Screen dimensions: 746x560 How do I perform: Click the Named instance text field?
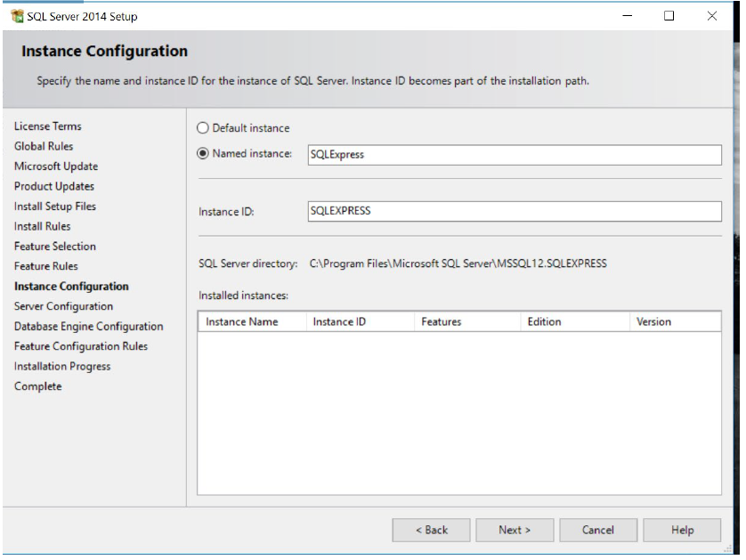pos(515,155)
